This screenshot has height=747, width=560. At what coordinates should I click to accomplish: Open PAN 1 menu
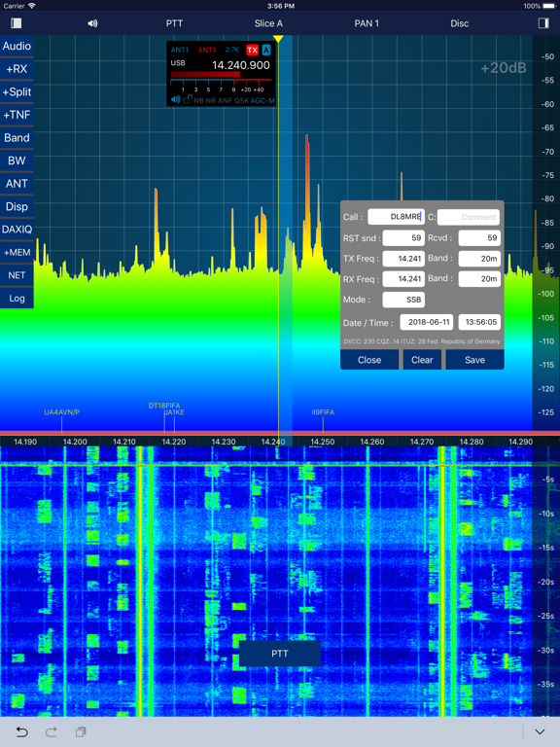[367, 23]
